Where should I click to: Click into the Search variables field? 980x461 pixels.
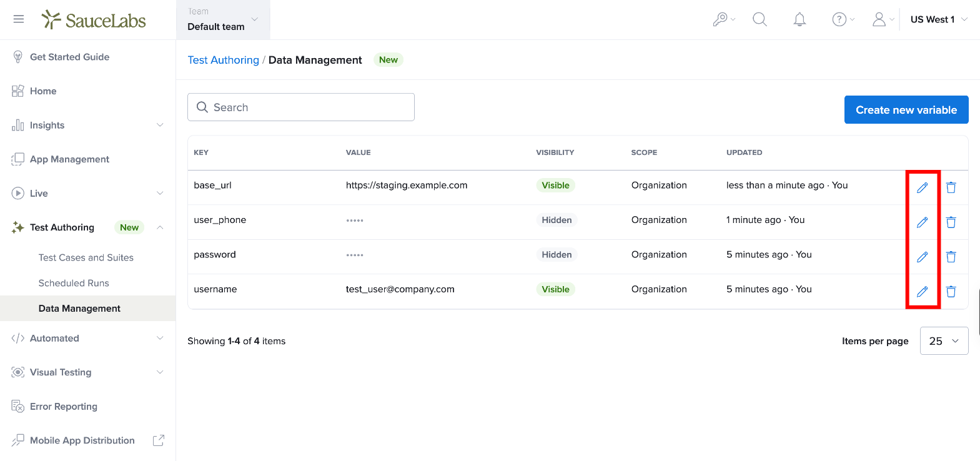[301, 107]
